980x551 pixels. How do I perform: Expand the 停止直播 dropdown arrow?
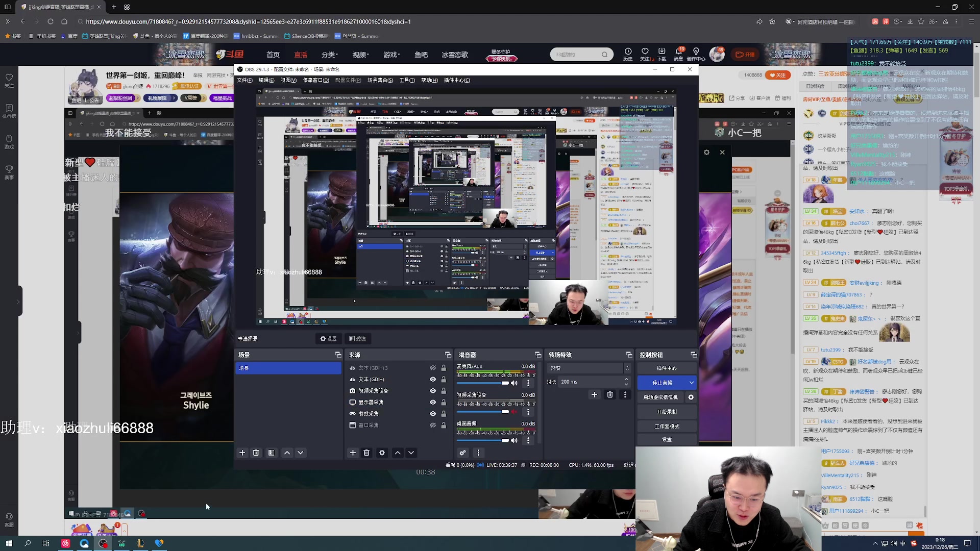coord(692,383)
